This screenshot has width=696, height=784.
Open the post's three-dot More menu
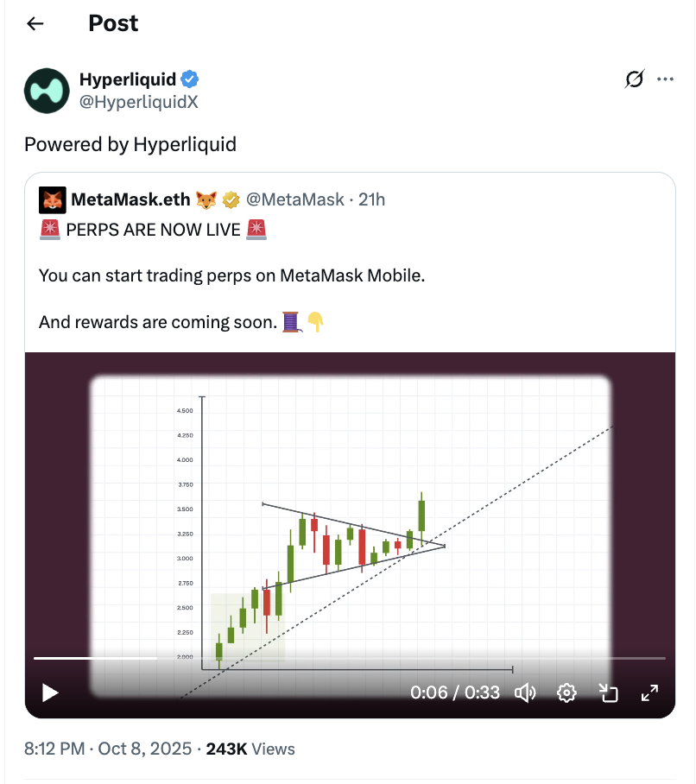tap(665, 79)
